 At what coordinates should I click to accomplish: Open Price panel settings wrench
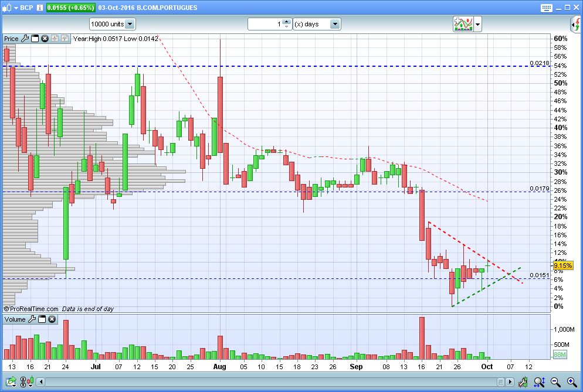[25, 38]
